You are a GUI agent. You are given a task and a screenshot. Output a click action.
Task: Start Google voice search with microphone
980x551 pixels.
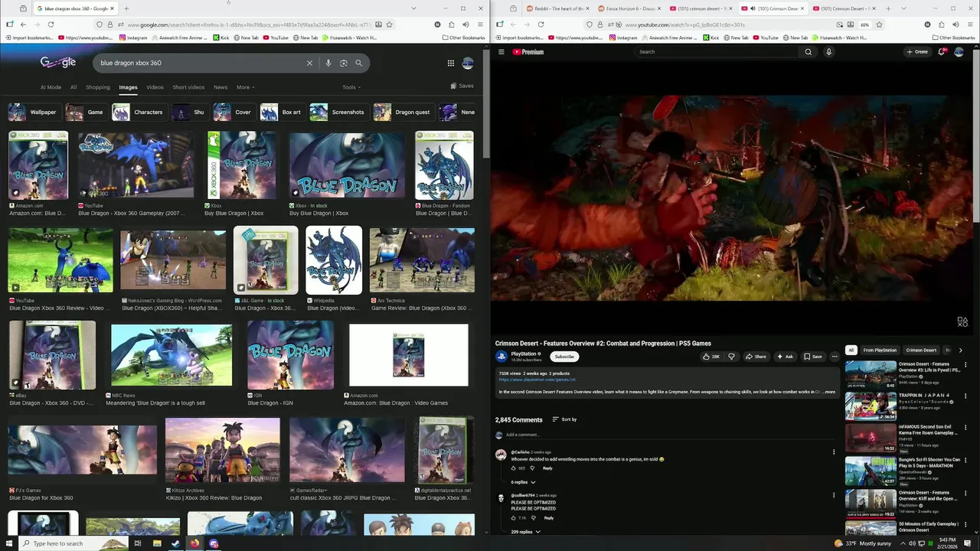[328, 63]
